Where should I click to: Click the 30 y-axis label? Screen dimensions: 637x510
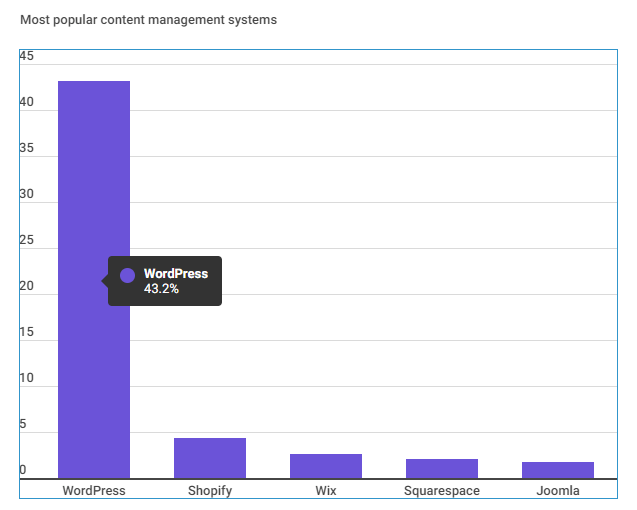pyautogui.click(x=27, y=193)
